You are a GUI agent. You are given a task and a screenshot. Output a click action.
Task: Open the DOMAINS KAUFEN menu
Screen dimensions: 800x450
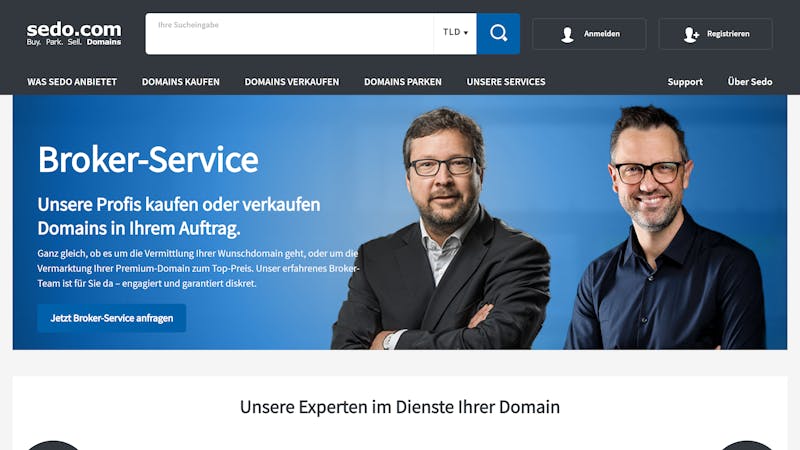[181, 82]
